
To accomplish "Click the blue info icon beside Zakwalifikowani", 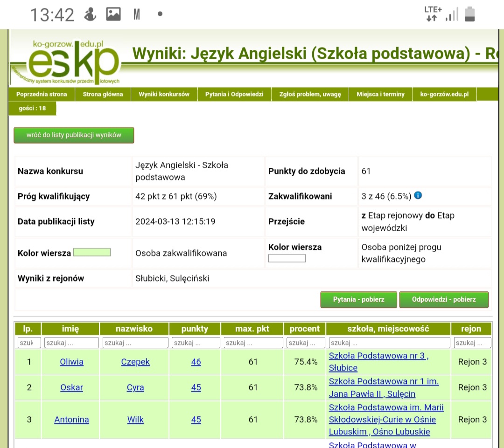I will (x=418, y=195).
